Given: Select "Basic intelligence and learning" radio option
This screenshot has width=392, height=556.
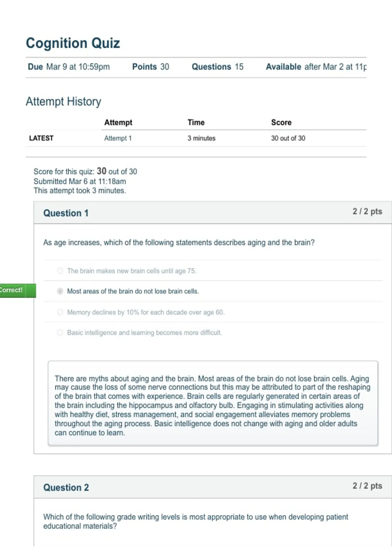Looking at the screenshot, I should 60,333.
